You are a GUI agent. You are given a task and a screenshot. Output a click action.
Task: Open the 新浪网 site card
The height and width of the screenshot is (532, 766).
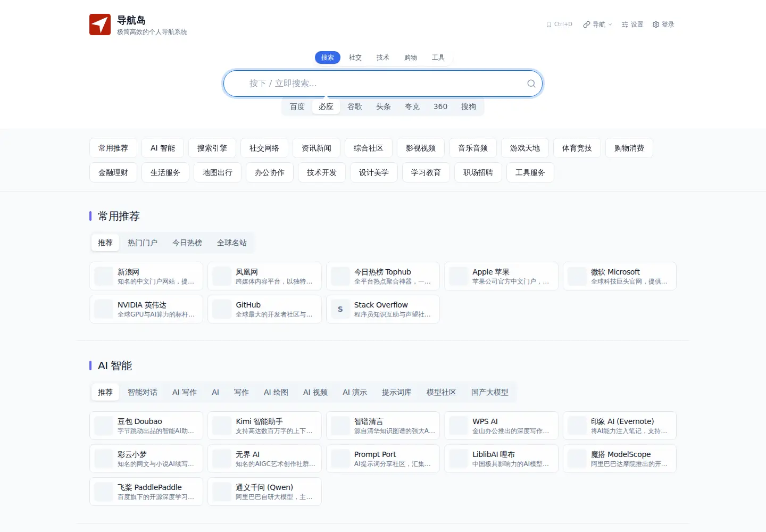coord(146,276)
